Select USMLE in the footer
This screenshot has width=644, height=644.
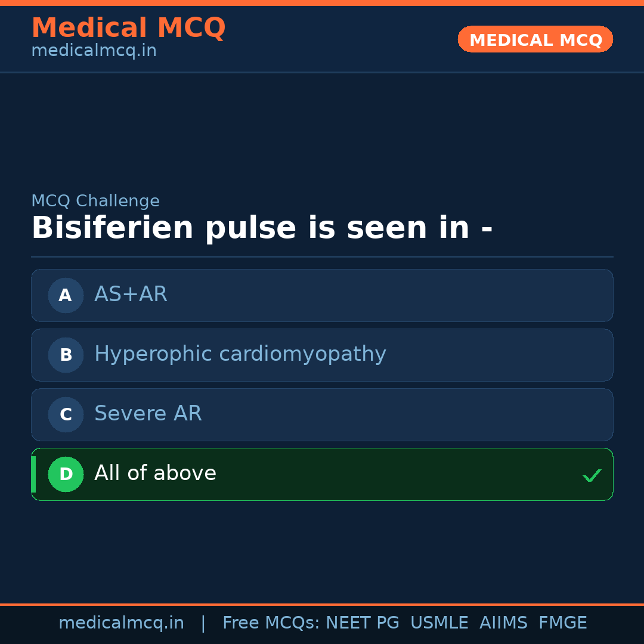tap(439, 623)
